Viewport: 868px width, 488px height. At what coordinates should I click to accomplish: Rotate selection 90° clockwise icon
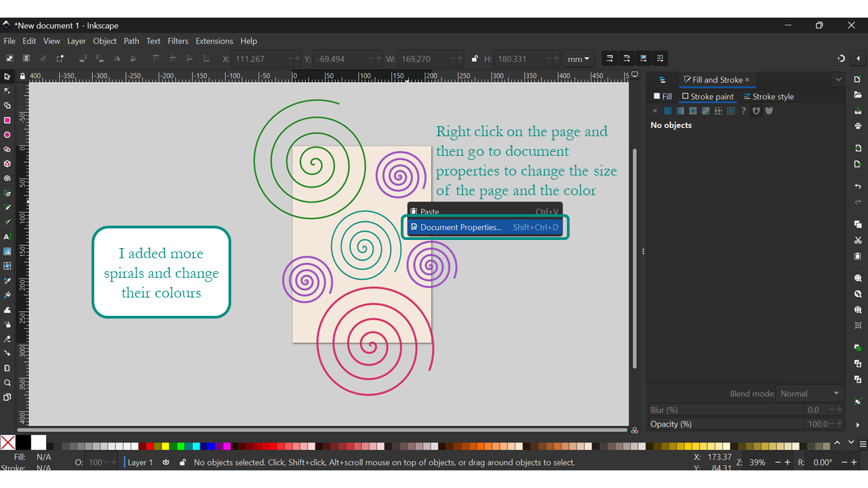tap(100, 59)
